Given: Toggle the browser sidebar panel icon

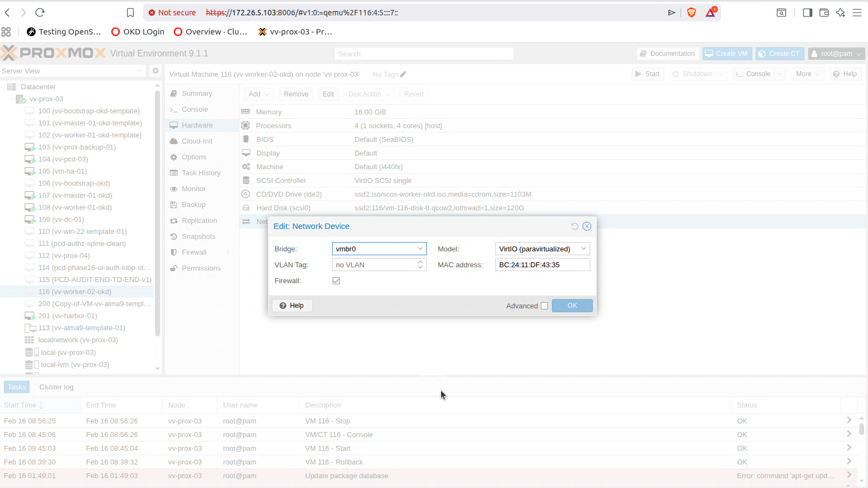Looking at the screenshot, I should [x=807, y=13].
